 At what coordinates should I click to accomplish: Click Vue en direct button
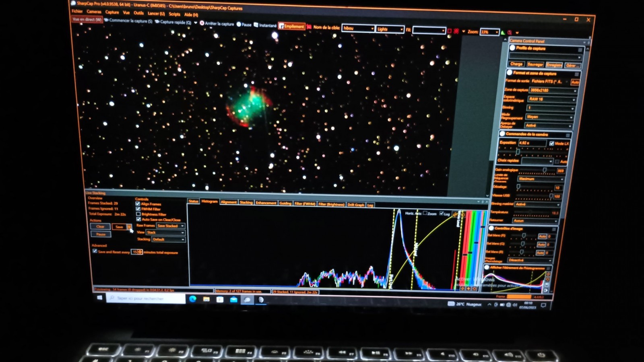pos(87,19)
